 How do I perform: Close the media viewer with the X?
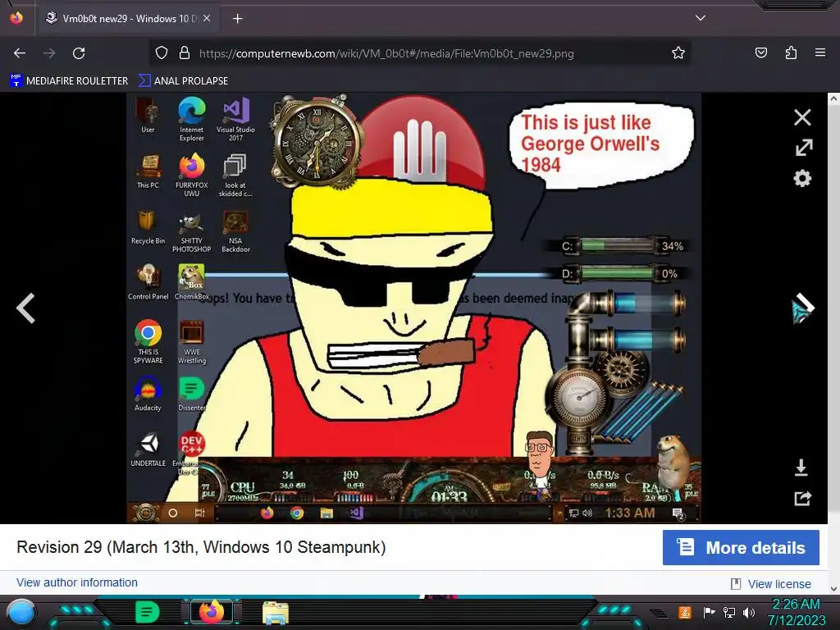802,117
